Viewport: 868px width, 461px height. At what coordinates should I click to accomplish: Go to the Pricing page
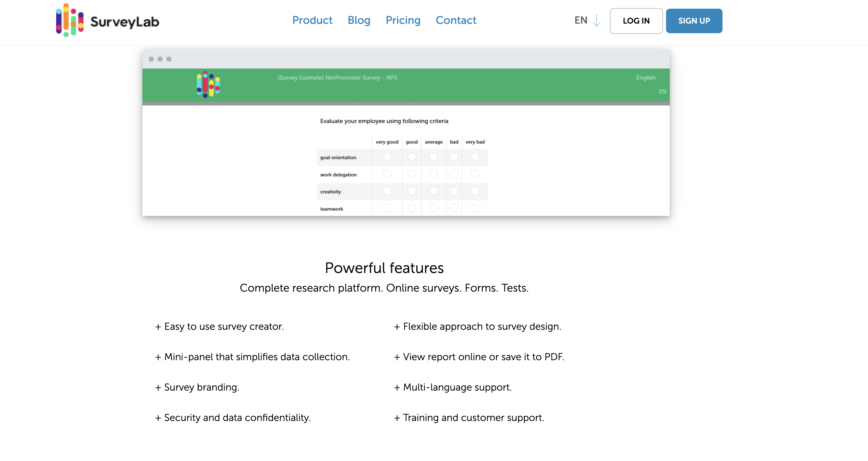pos(403,20)
